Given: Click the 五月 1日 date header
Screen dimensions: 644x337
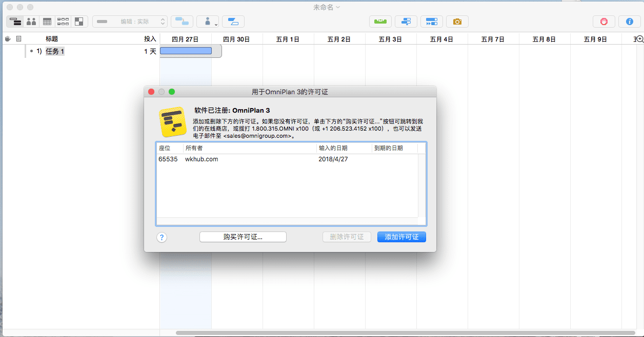Looking at the screenshot, I should pos(288,39).
